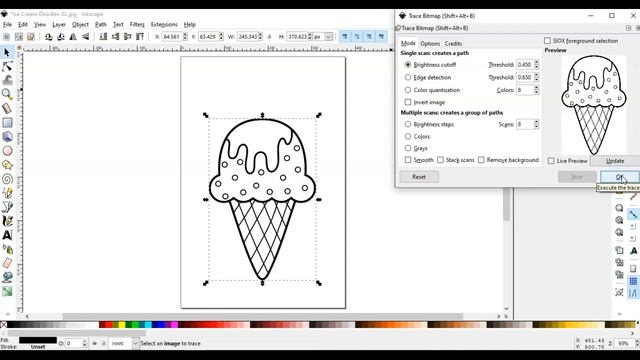The image size is (640, 360).
Task: Adjust Color quantization colors spinner
Action: pyautogui.click(x=536, y=90)
